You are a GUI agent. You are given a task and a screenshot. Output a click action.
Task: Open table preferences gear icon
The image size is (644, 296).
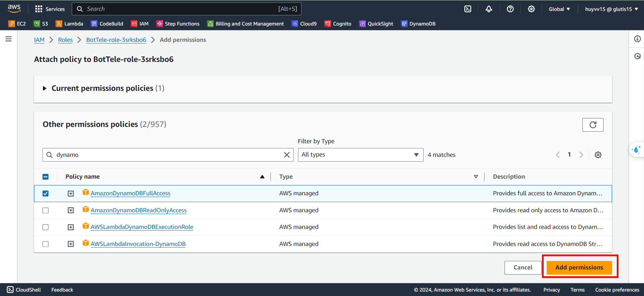click(598, 155)
